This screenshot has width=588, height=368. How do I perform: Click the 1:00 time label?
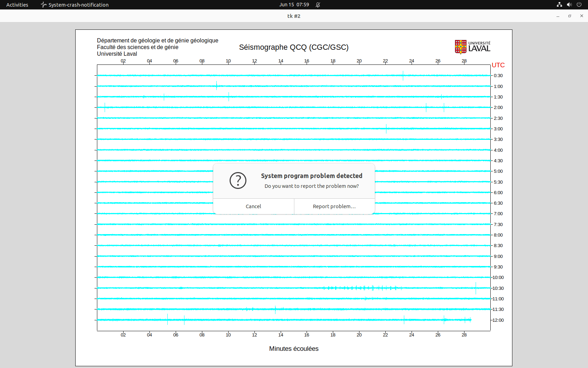tap(498, 87)
